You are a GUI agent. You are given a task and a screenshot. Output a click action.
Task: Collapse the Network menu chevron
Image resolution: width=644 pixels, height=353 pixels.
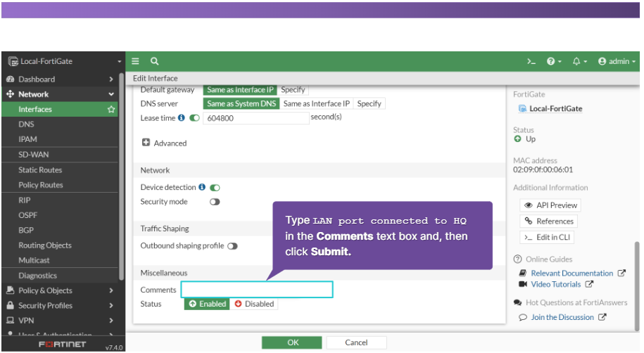[111, 94]
